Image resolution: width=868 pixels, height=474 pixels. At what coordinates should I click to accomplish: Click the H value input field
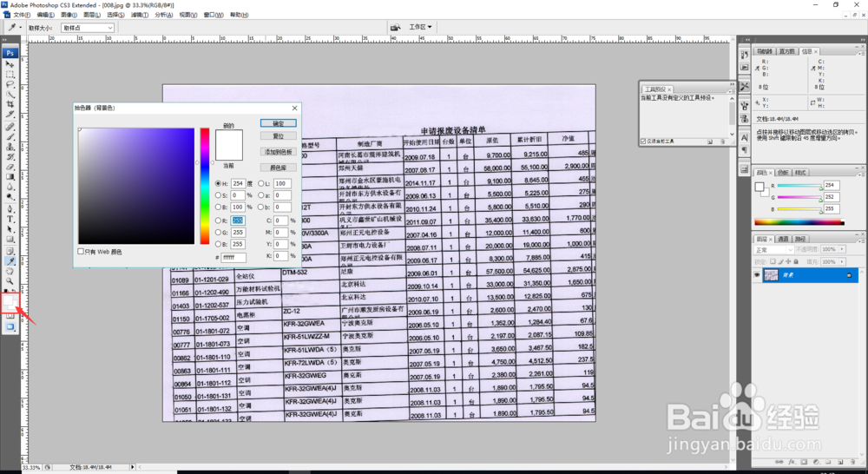tap(238, 183)
